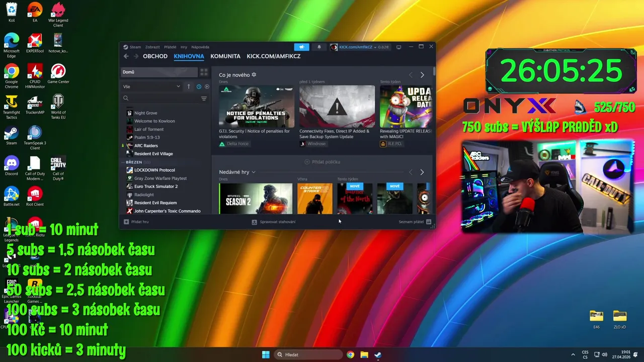644x362 pixels.
Task: Click the Steam announcements megaphone icon
Action: (x=302, y=47)
